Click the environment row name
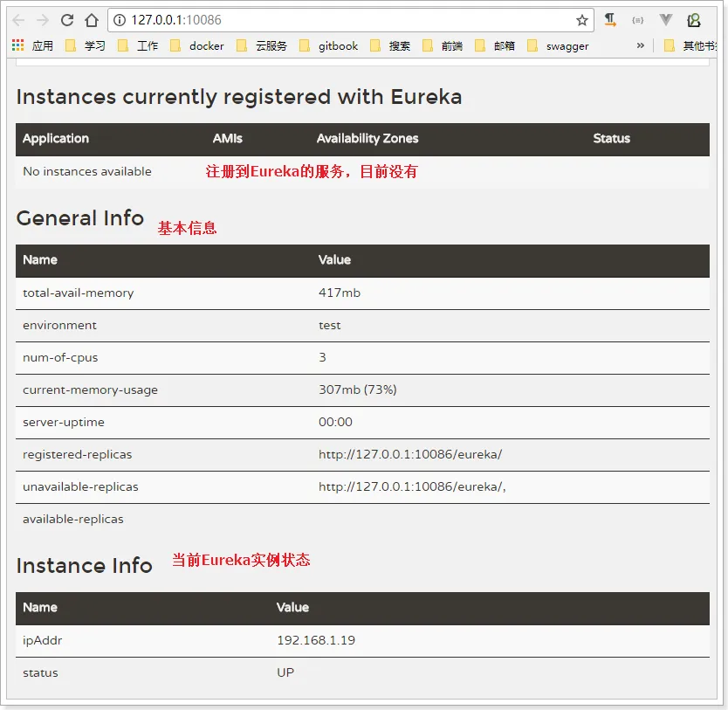Screen dimensions: 728x710 (x=59, y=325)
